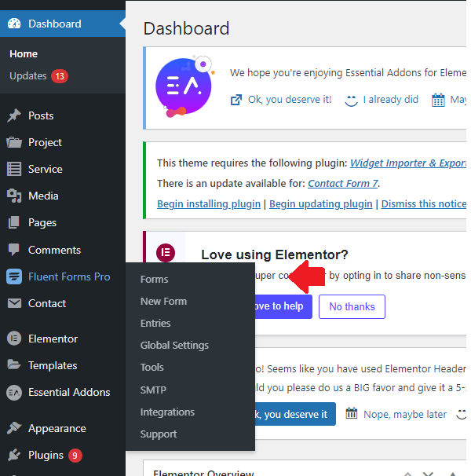Click calendar icon beside Nope, maybe later
The image size is (471, 476).
click(352, 413)
